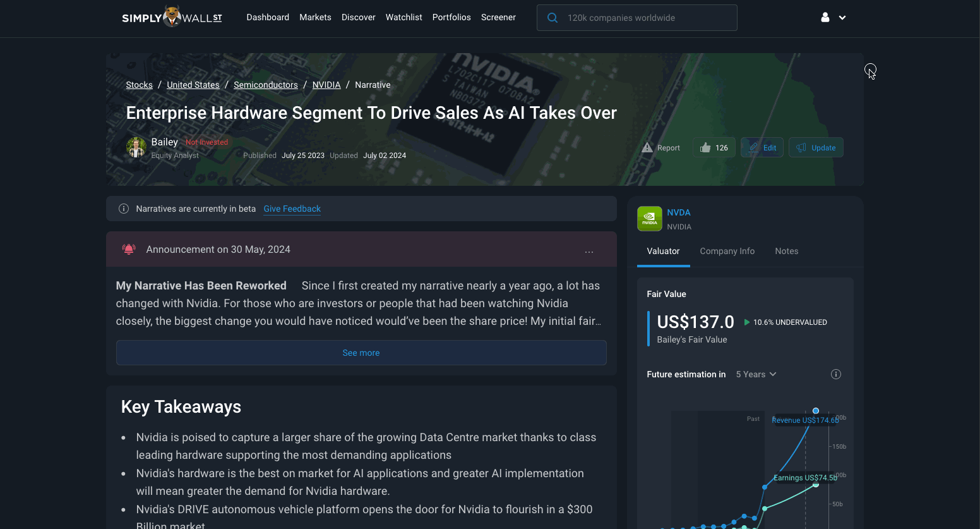Click the future estimation info icon
The height and width of the screenshot is (529, 980).
pyautogui.click(x=836, y=374)
